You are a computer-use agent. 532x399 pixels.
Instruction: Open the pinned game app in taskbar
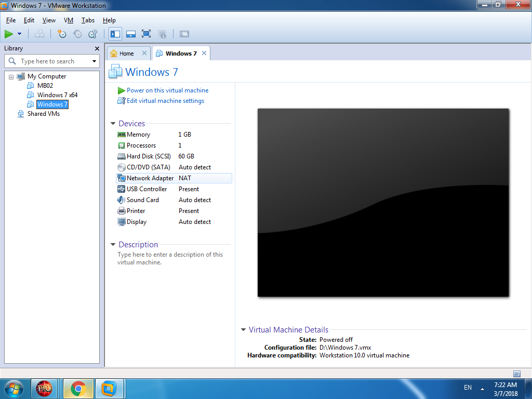pyautogui.click(x=44, y=389)
